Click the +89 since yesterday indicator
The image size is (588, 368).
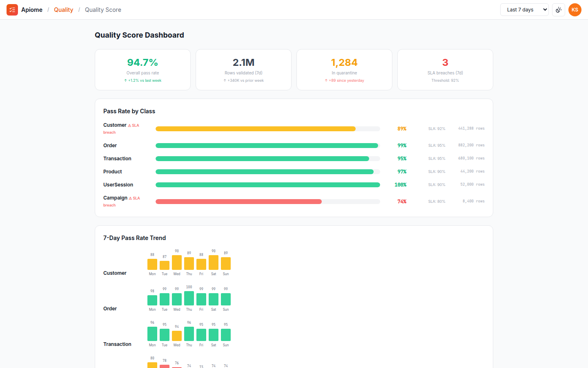344,81
